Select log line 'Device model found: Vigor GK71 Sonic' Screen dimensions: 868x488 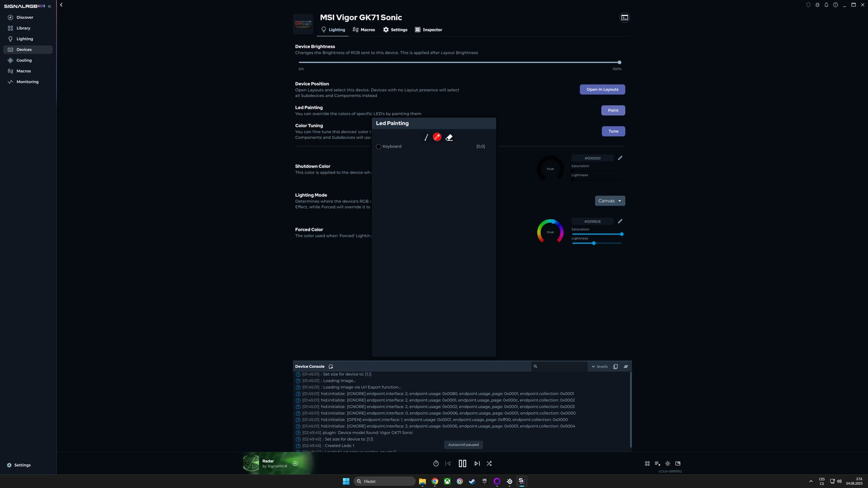pyautogui.click(x=375, y=432)
